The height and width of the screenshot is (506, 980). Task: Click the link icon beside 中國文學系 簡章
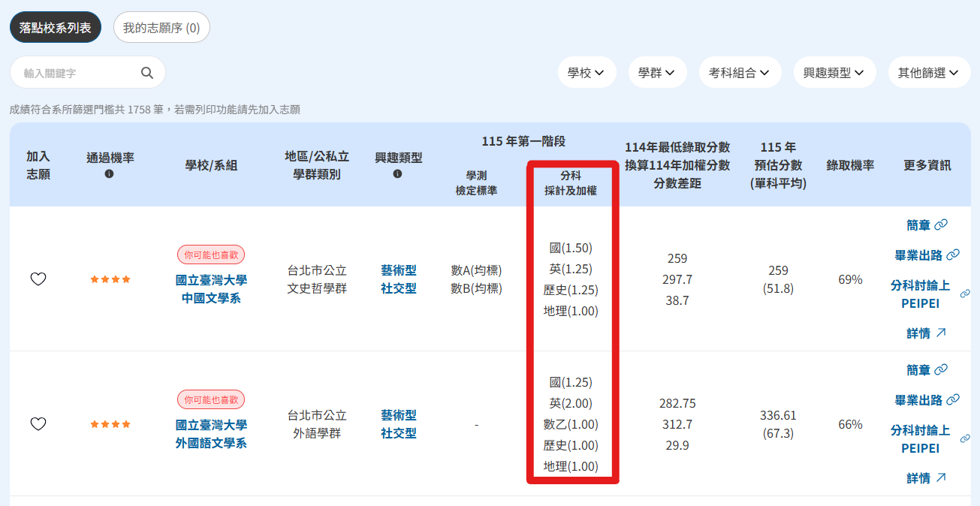tap(941, 224)
